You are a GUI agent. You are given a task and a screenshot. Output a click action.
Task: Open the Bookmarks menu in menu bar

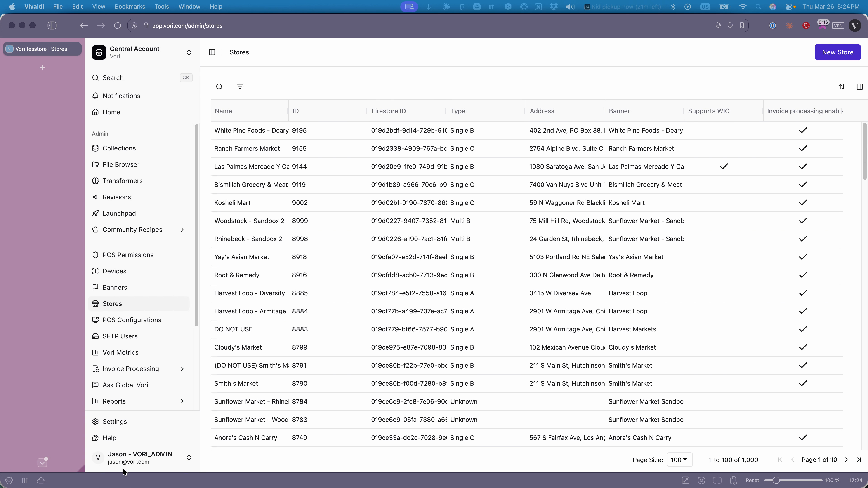[x=130, y=6]
